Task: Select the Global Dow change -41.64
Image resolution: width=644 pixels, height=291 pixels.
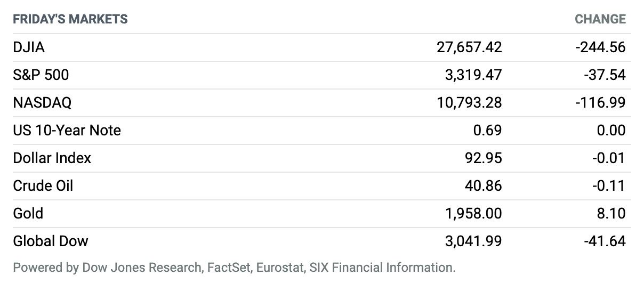Action: [x=605, y=241]
